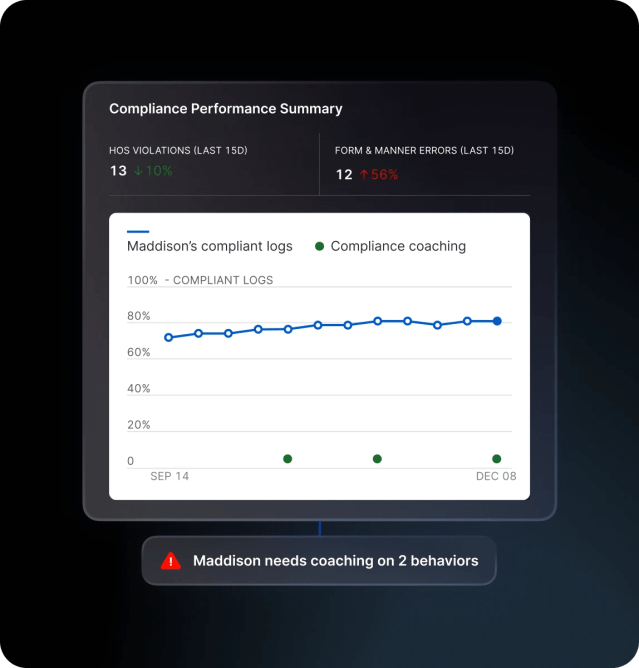Viewport: 639px width, 668px height.
Task: Click the HOS violations count 13
Action: click(x=118, y=171)
